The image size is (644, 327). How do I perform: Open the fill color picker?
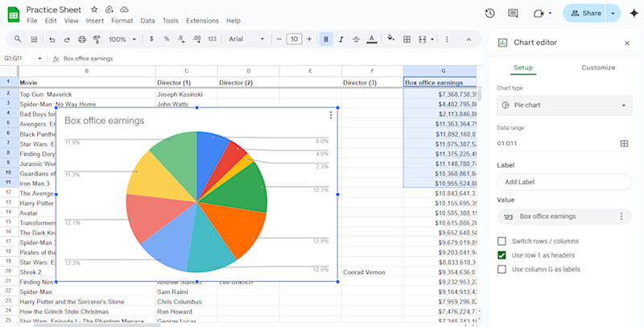coord(390,39)
